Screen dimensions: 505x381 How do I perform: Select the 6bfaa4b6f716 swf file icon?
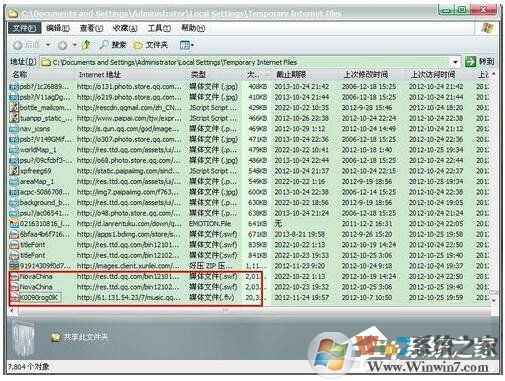(x=14, y=234)
